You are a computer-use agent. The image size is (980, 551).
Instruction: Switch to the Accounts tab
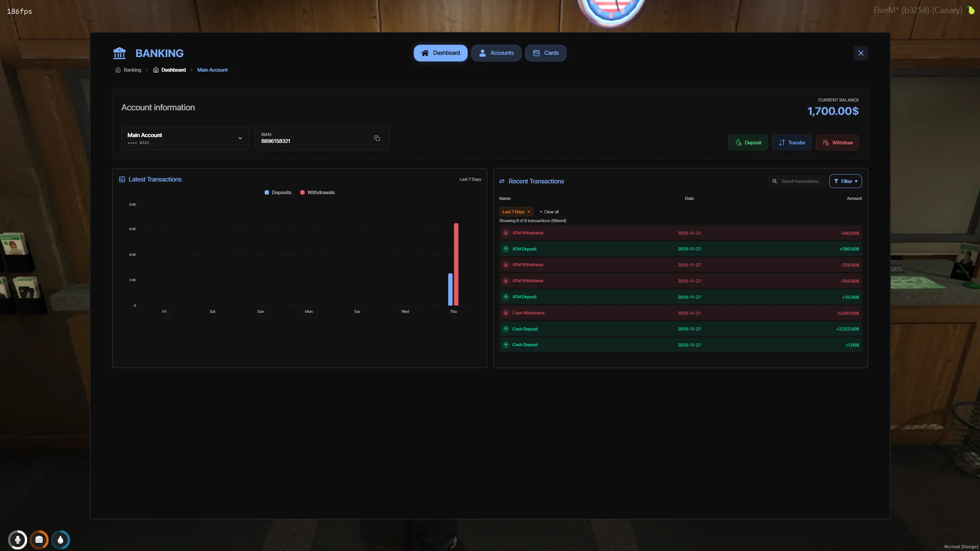point(496,53)
